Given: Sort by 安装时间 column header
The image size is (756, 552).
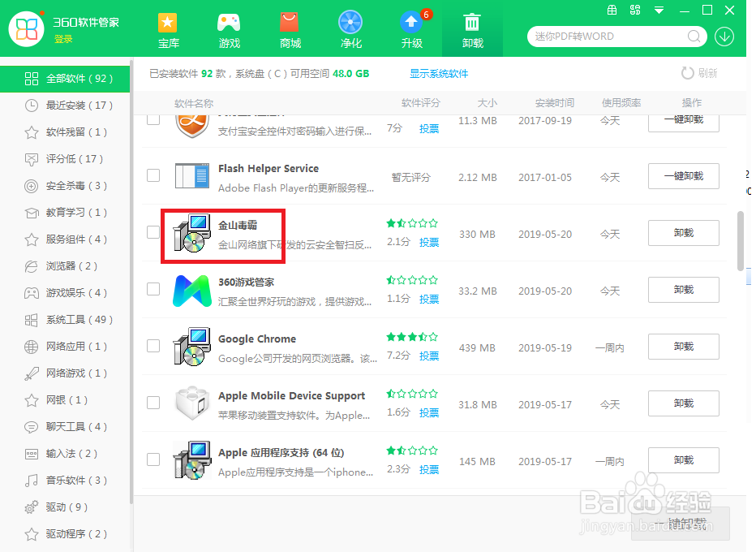Looking at the screenshot, I should (x=555, y=103).
